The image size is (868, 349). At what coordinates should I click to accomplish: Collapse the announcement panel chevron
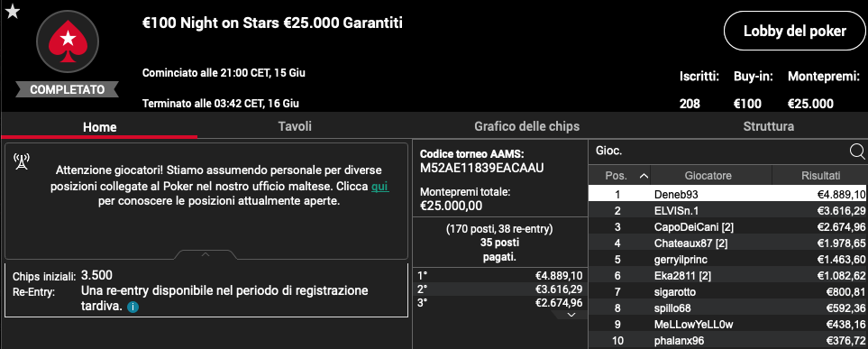point(206,255)
